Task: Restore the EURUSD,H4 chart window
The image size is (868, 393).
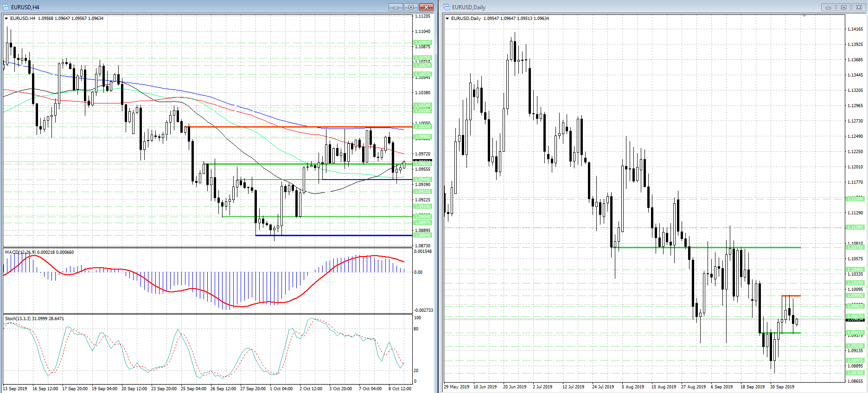Action: pos(411,7)
